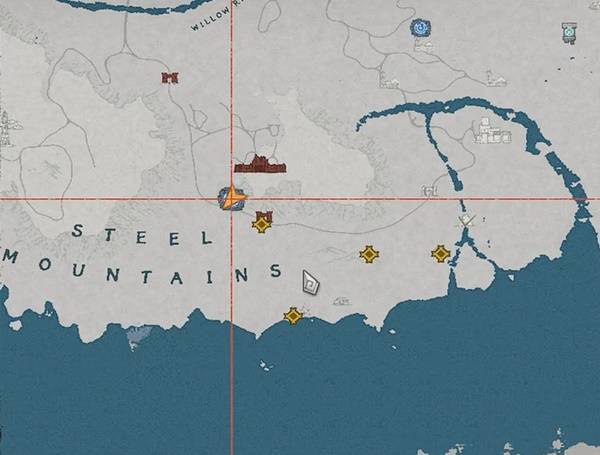Select the small red fort near the top-left road junction
The width and height of the screenshot is (600, 455).
point(170,78)
